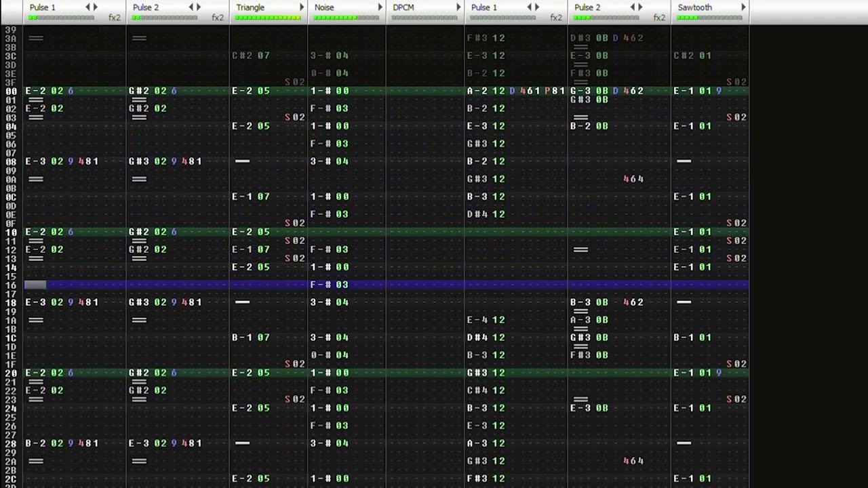Screen dimensions: 868x488
Task: Select D#4 12 note on row 0E
Action: point(486,214)
